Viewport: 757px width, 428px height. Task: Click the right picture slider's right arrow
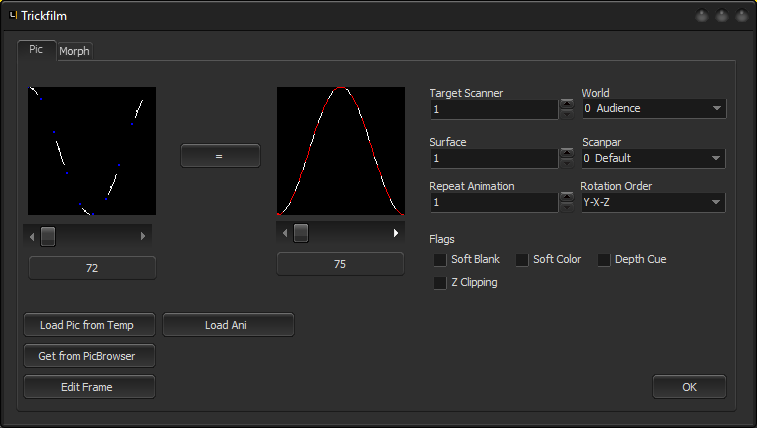click(395, 233)
